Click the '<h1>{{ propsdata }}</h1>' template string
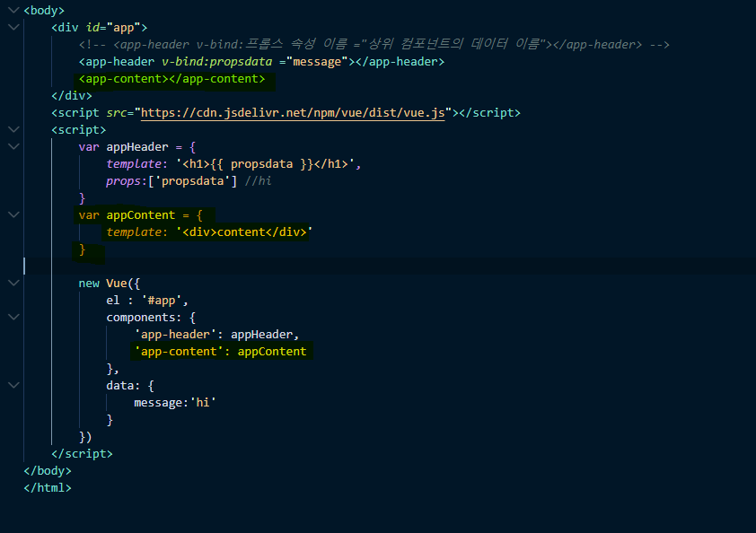Viewport: 756px width, 533px height. click(x=265, y=164)
